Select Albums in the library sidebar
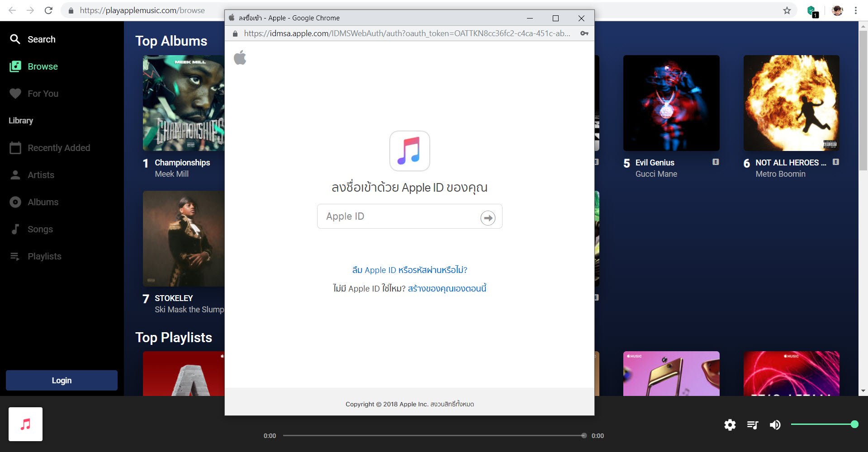The image size is (868, 452). point(43,202)
